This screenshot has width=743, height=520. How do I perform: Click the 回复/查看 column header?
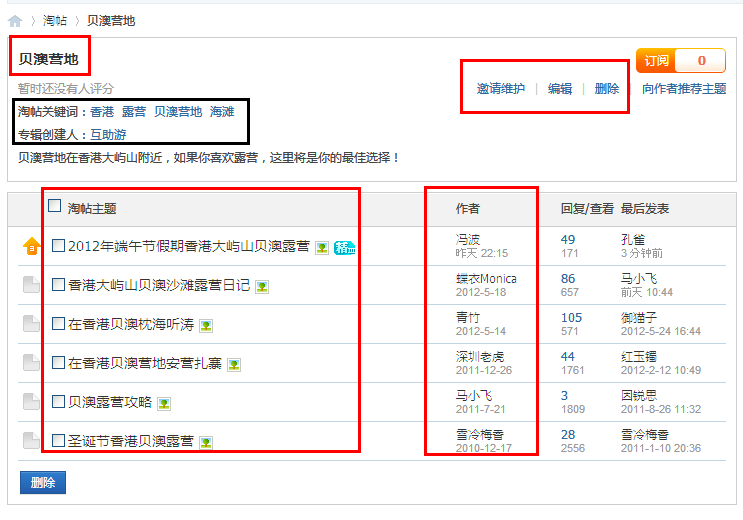587,209
